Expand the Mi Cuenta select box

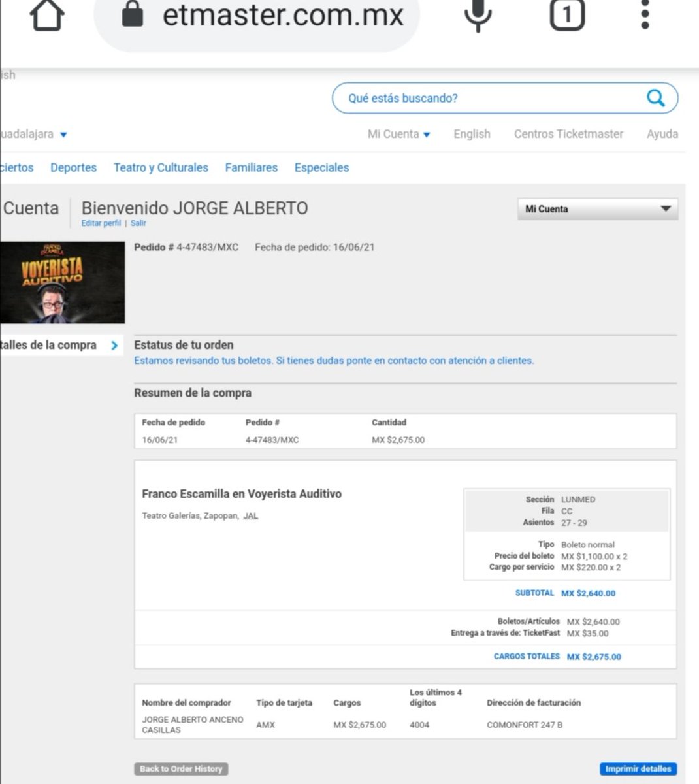[x=598, y=209]
